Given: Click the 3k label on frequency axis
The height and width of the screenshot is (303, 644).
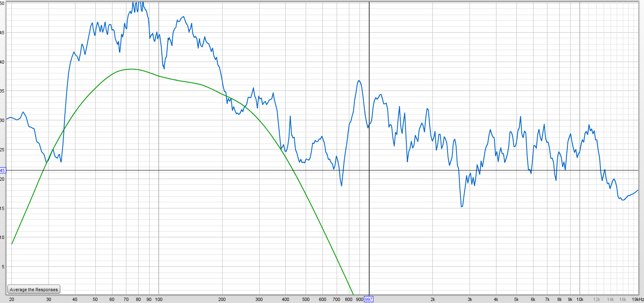Looking at the screenshot, I should [470, 299].
